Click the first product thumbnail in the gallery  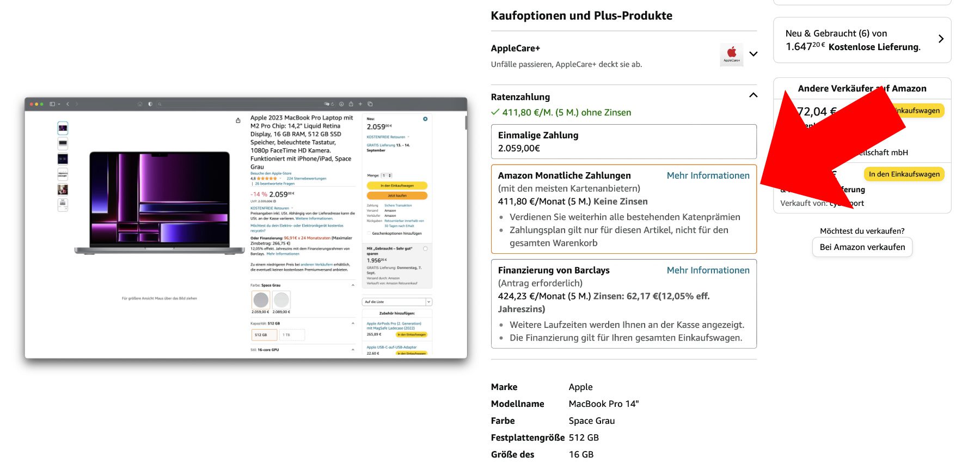(63, 128)
